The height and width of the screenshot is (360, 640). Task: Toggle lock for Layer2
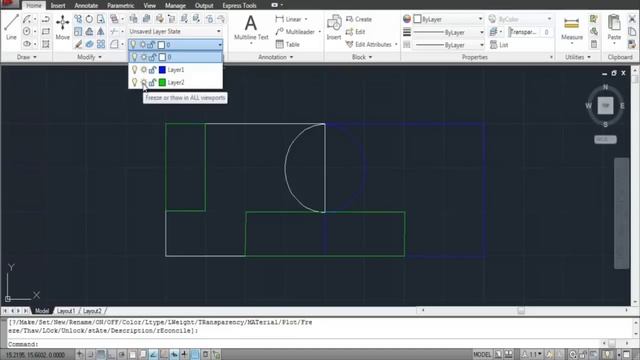[x=152, y=82]
